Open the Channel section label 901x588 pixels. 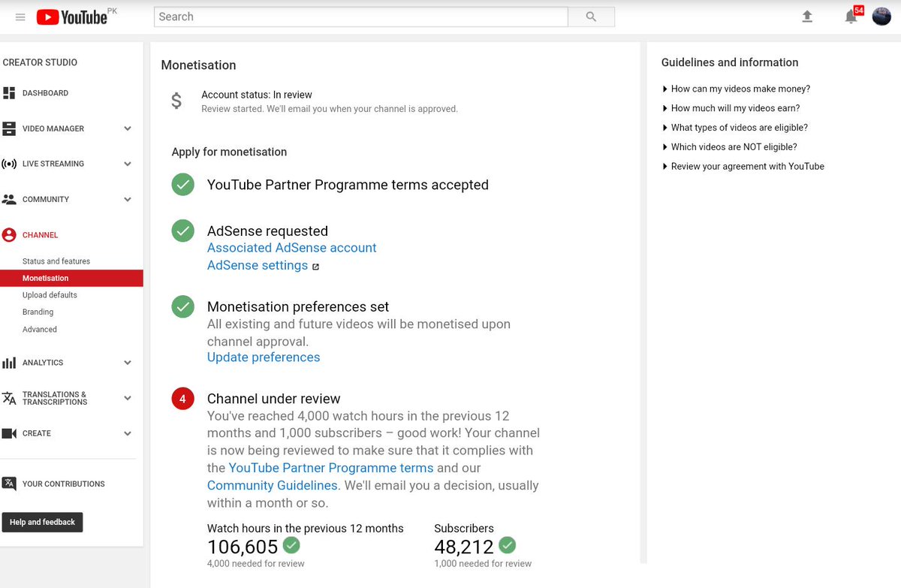pyautogui.click(x=40, y=235)
